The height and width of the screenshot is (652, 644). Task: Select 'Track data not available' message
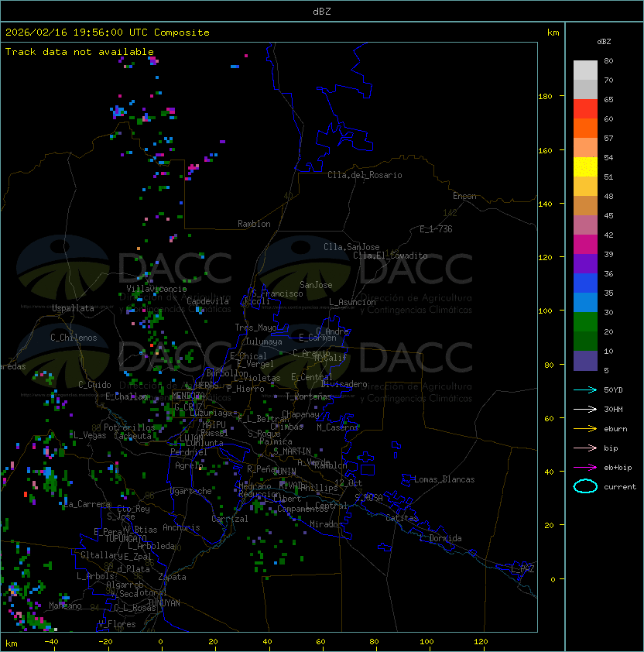click(x=80, y=52)
